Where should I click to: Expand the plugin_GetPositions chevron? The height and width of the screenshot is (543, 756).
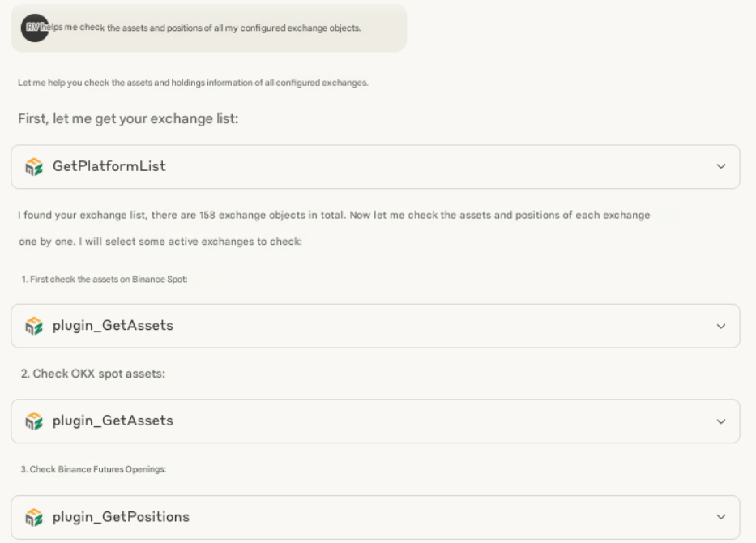click(720, 517)
